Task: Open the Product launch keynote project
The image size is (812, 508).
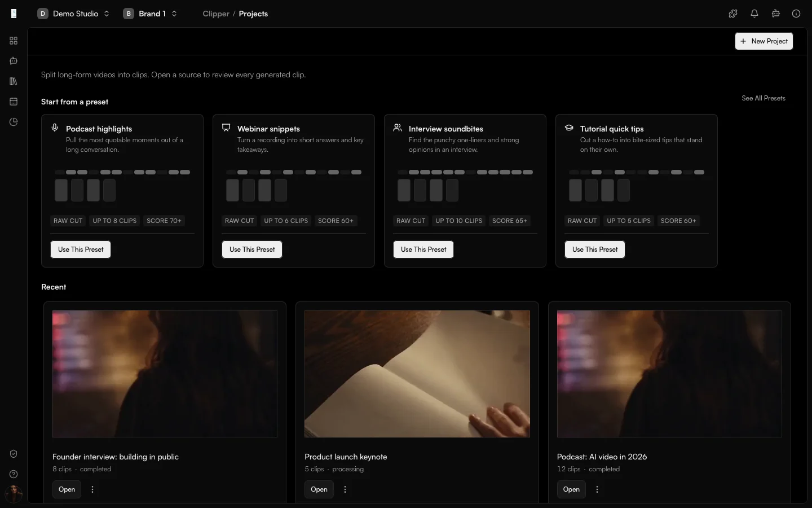Action: pos(319,489)
